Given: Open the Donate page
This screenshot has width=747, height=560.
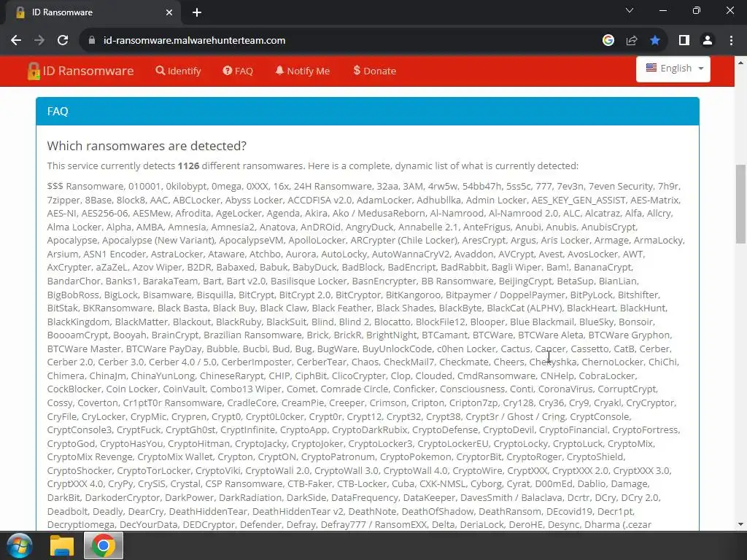Looking at the screenshot, I should point(374,71).
